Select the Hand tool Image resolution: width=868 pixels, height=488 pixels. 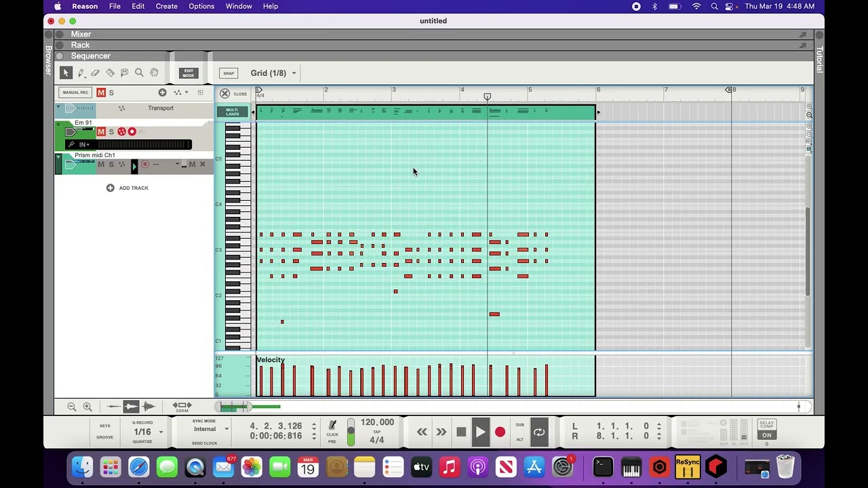coord(154,73)
